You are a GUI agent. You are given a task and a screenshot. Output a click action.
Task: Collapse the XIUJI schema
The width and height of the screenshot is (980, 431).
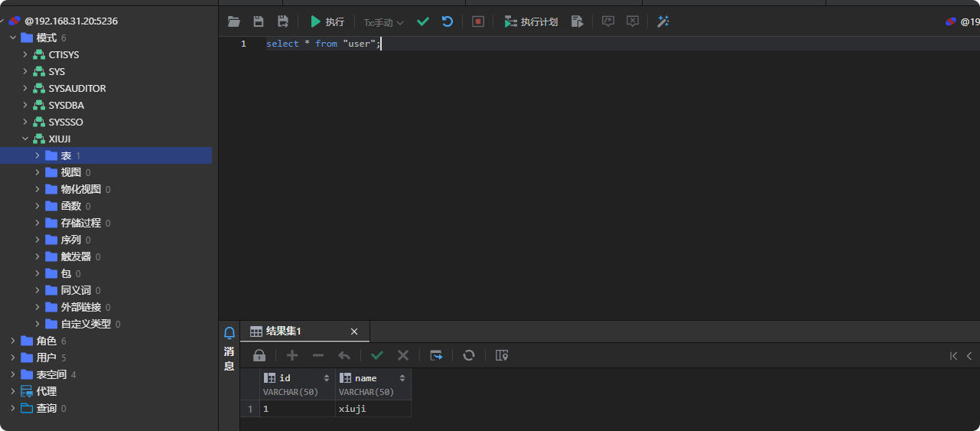(x=25, y=139)
